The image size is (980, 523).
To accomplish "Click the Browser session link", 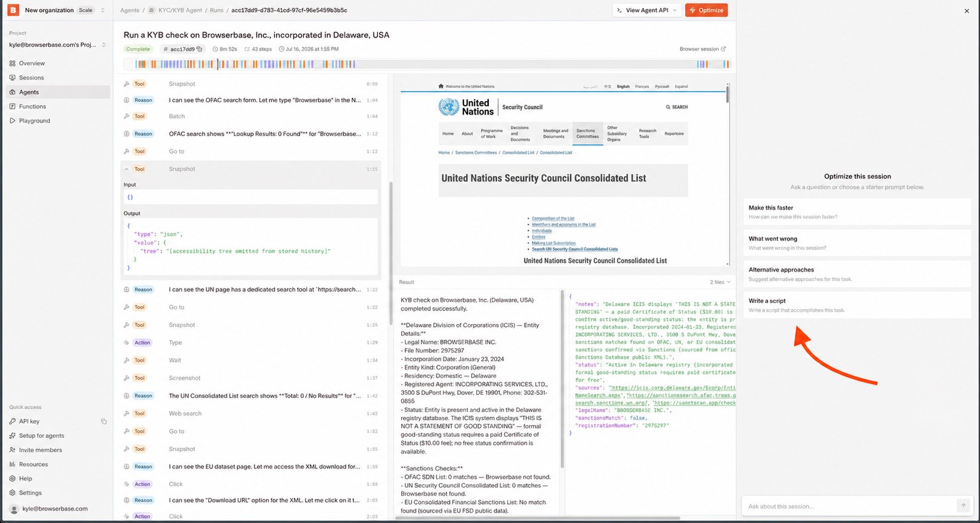I will pos(703,49).
